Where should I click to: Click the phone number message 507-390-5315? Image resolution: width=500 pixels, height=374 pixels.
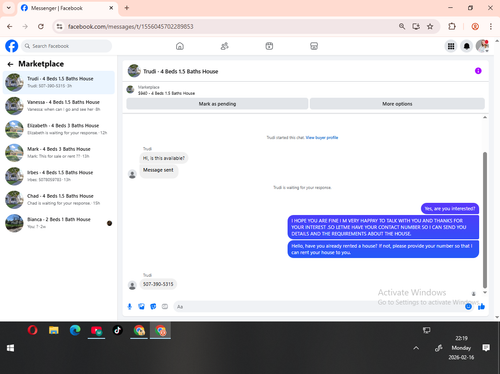coord(158,284)
